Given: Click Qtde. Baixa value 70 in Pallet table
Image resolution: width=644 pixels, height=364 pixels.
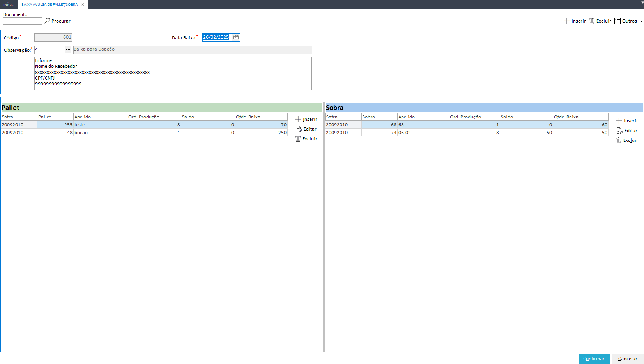Looking at the screenshot, I should pyautogui.click(x=261, y=125).
